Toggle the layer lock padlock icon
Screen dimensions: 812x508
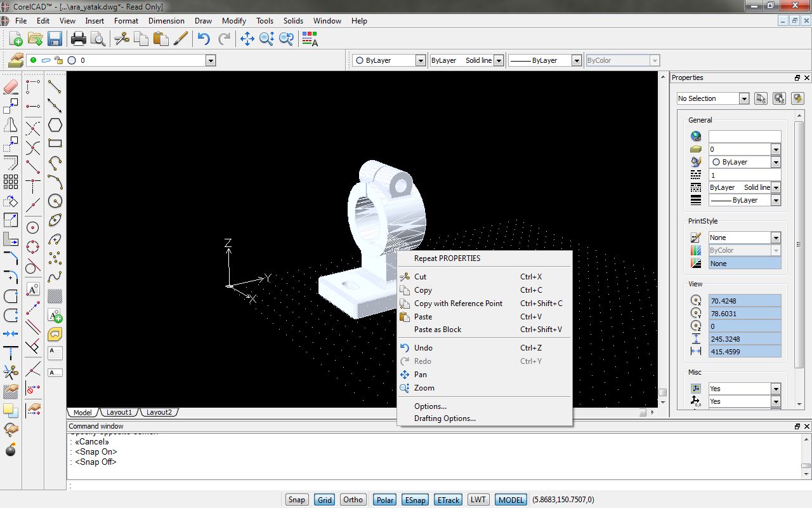[x=58, y=60]
